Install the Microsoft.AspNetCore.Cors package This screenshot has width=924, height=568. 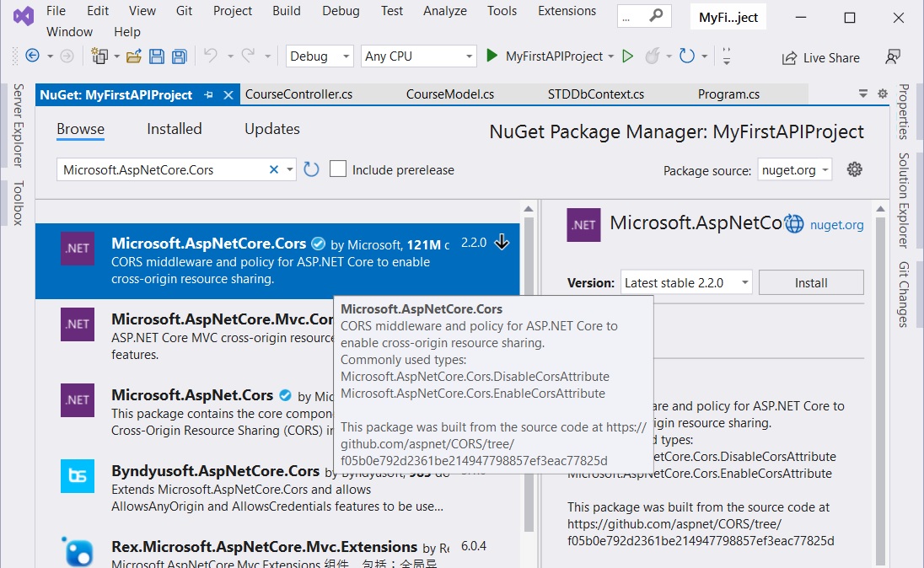[x=811, y=283]
